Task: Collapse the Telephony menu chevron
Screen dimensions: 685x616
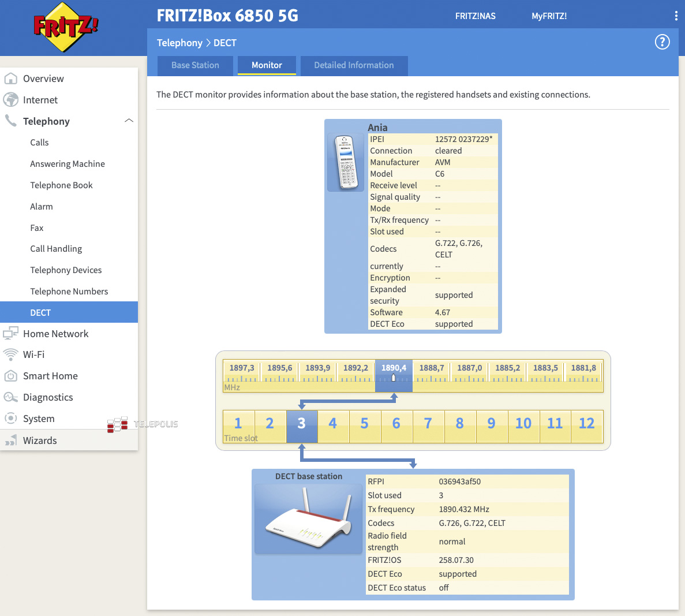Action: pyautogui.click(x=129, y=121)
